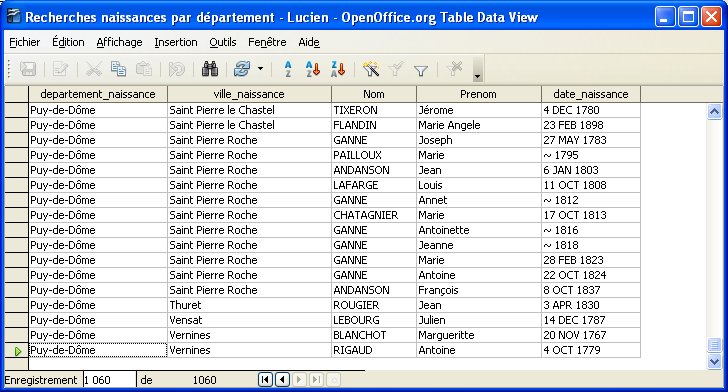Click the Marie Angele first name cell
Image resolution: width=728 pixels, height=392 pixels.
point(479,125)
